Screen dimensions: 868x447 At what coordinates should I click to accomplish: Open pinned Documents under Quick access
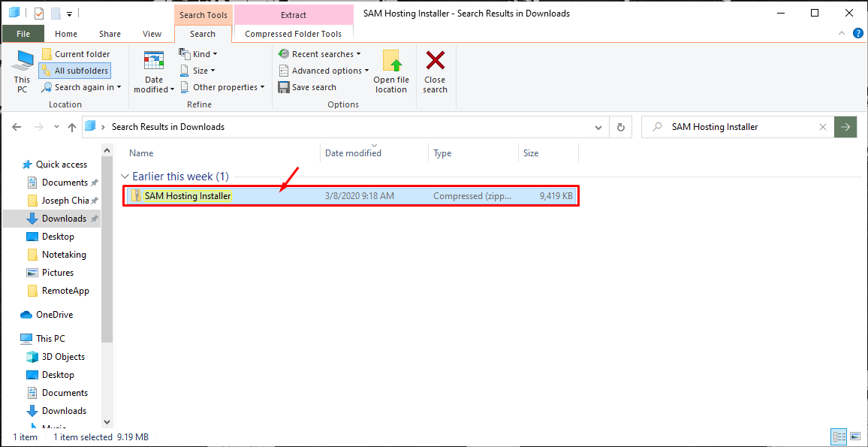(x=65, y=183)
